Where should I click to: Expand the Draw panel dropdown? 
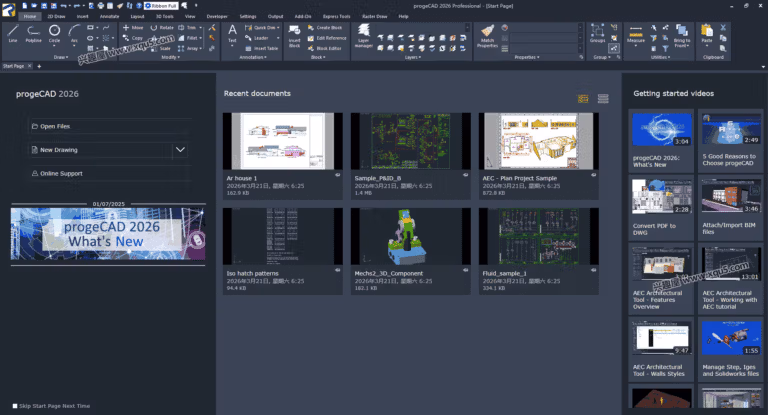pyautogui.click(x=61, y=57)
